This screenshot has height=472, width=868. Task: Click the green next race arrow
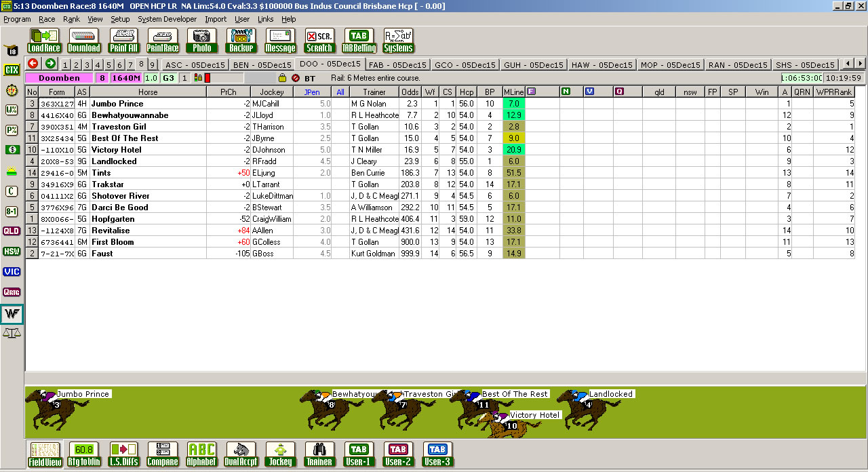coord(50,64)
